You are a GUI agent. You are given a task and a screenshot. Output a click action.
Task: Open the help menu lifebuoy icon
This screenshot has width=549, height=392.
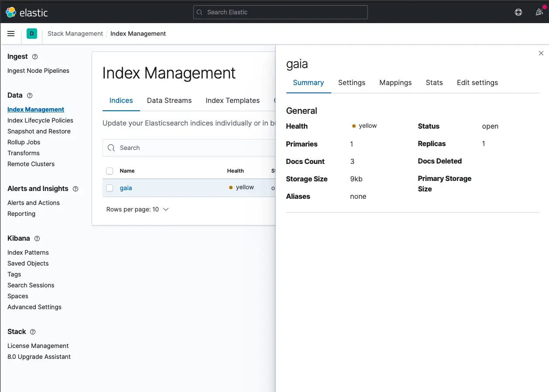click(x=518, y=12)
